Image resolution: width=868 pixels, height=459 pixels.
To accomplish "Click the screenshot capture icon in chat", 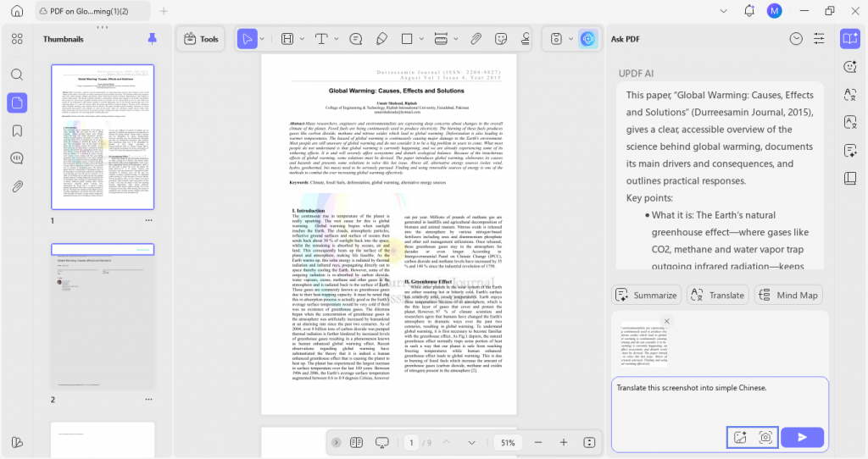I will [765, 438].
